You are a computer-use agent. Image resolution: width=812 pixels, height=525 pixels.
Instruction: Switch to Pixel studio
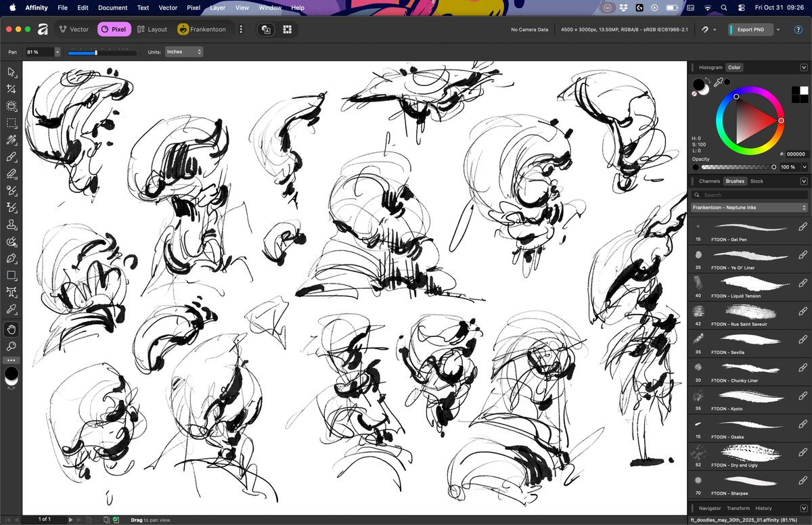(114, 29)
